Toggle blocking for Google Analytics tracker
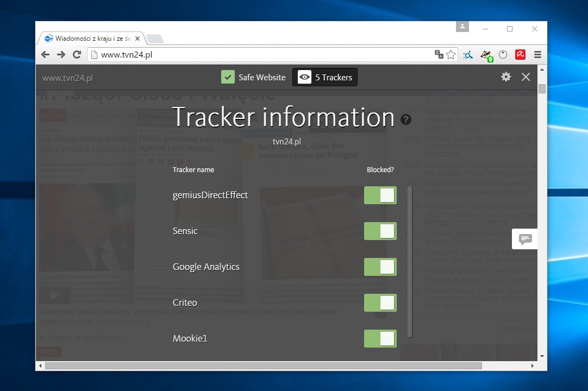Image resolution: width=588 pixels, height=391 pixels. (380, 267)
